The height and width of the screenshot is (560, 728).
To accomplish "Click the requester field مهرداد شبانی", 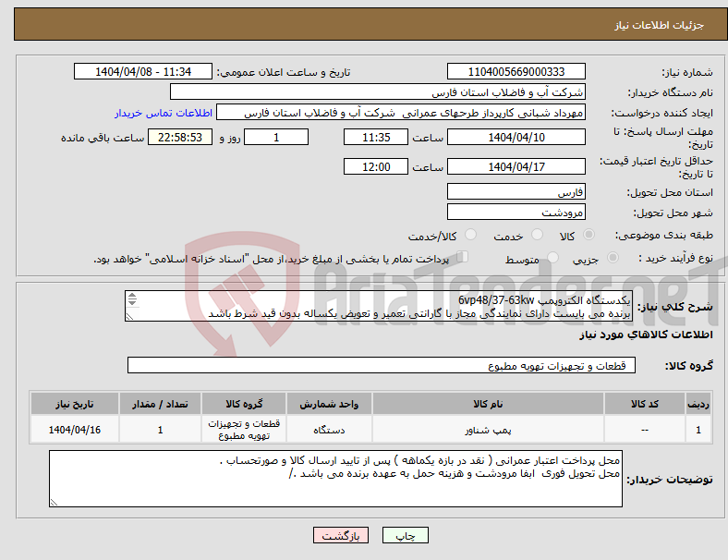I will pyautogui.click(x=401, y=113).
